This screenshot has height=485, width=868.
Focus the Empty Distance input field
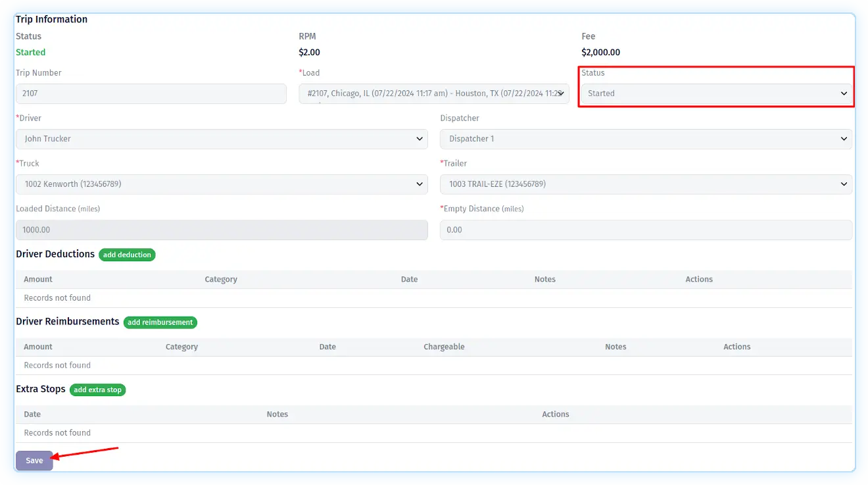tap(645, 230)
